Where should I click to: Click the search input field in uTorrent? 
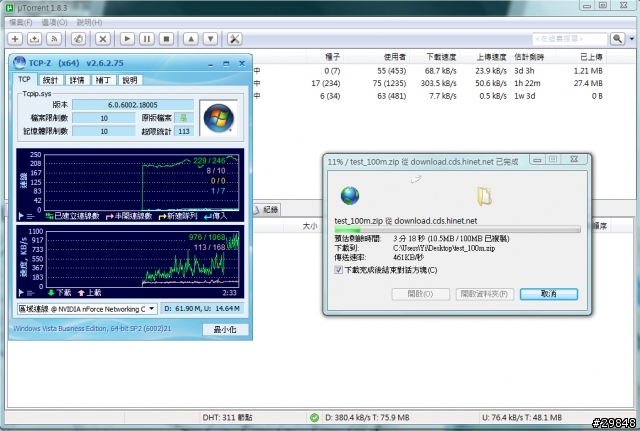[x=570, y=39]
